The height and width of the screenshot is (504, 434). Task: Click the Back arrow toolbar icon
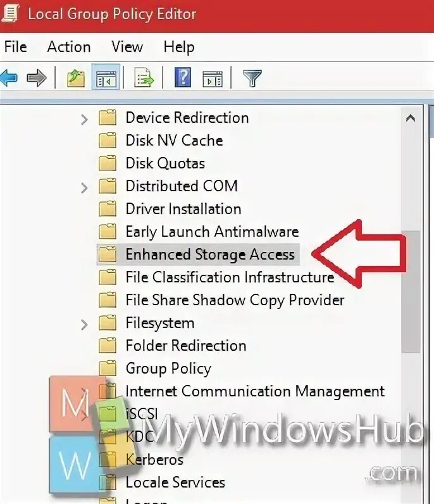9,78
